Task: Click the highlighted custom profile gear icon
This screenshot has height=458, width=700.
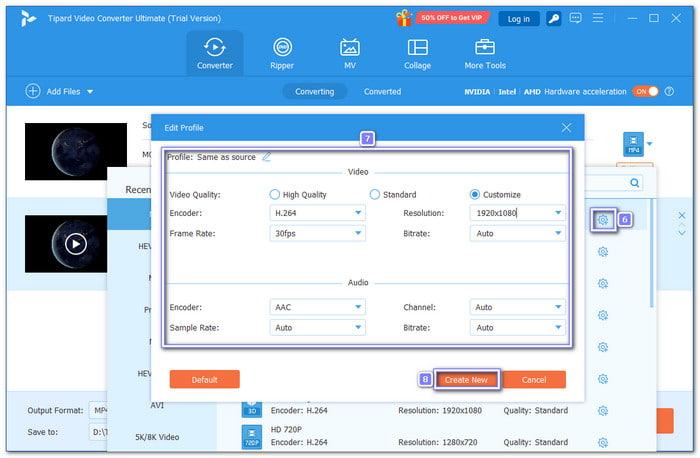Action: (602, 219)
